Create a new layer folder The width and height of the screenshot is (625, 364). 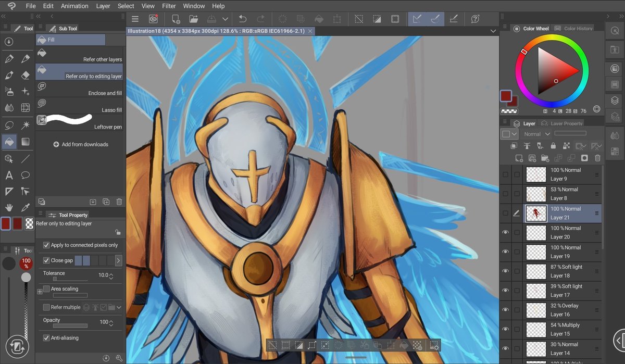[545, 158]
